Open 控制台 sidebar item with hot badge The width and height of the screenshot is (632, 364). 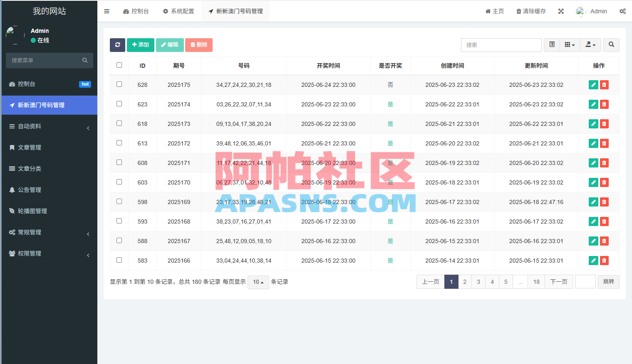coord(50,84)
